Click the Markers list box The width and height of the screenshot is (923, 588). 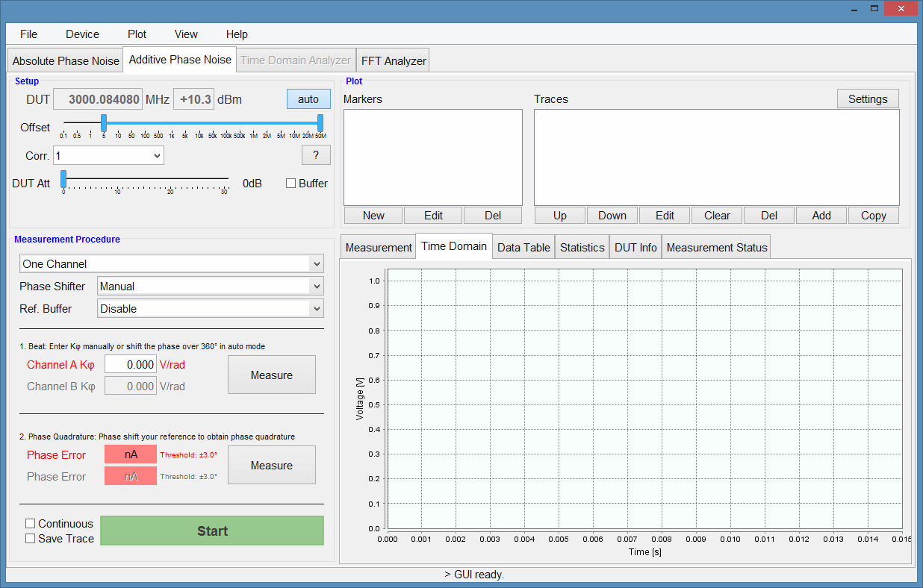pos(433,157)
